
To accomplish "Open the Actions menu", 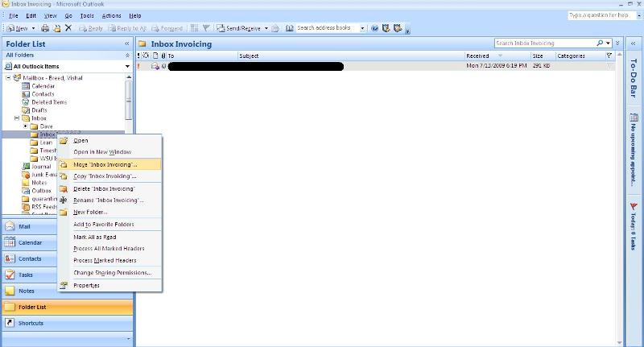I will (111, 15).
